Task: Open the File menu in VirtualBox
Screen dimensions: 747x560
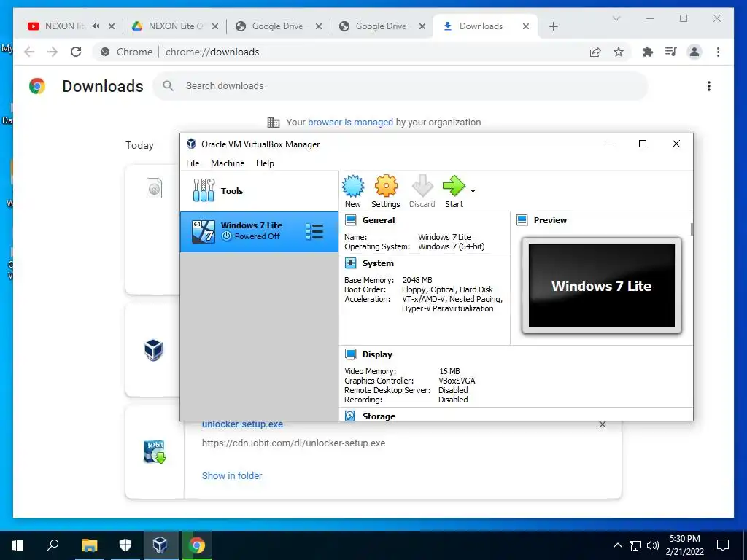Action: 193,163
